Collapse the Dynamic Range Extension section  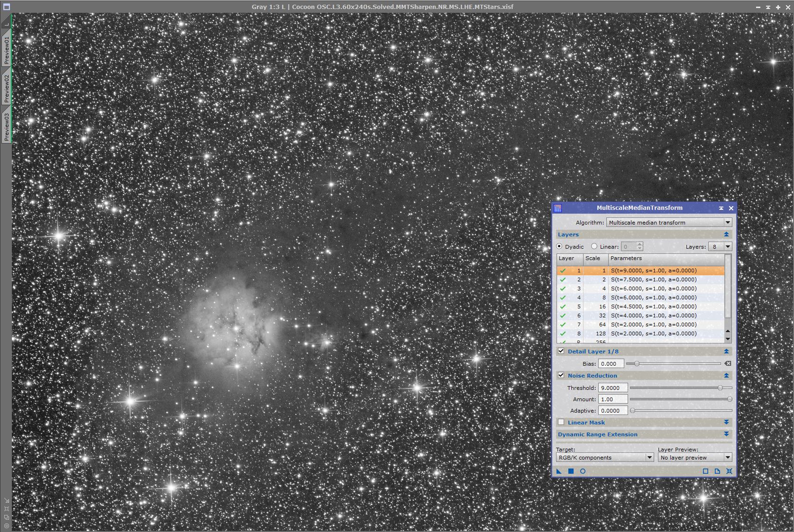tap(725, 434)
